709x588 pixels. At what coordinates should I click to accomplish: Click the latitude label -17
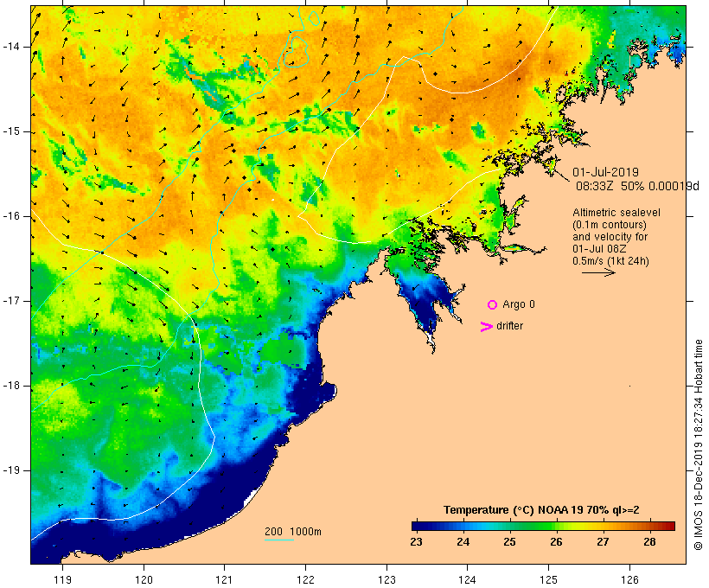11,301
